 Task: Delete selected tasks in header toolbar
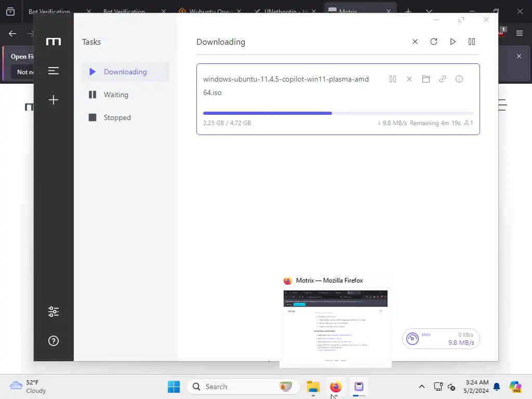point(415,42)
